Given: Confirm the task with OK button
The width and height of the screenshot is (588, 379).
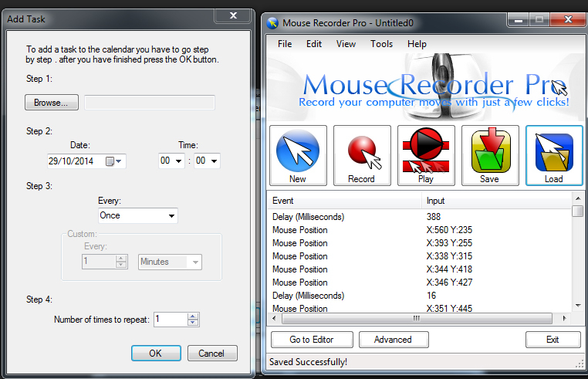Looking at the screenshot, I should coord(156,353).
